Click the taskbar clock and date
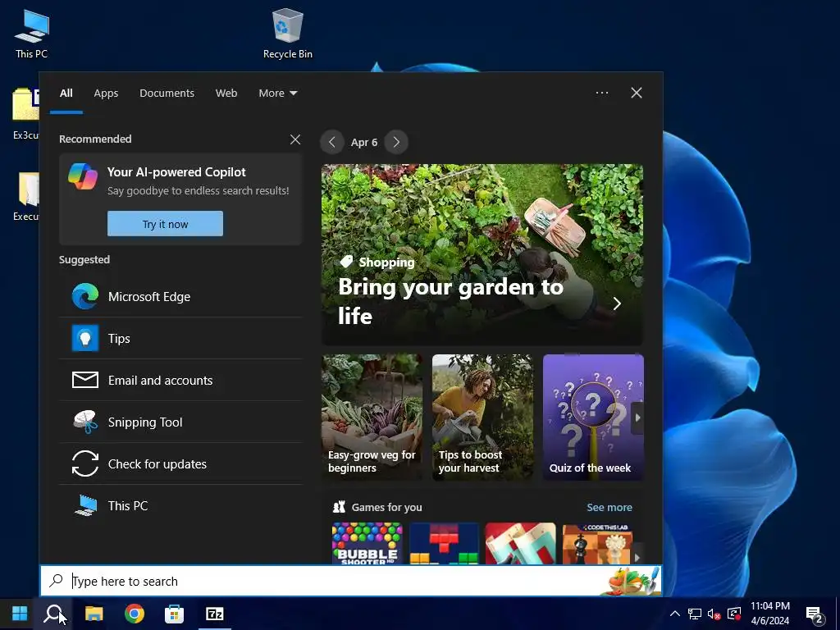The image size is (840, 630). (770, 614)
